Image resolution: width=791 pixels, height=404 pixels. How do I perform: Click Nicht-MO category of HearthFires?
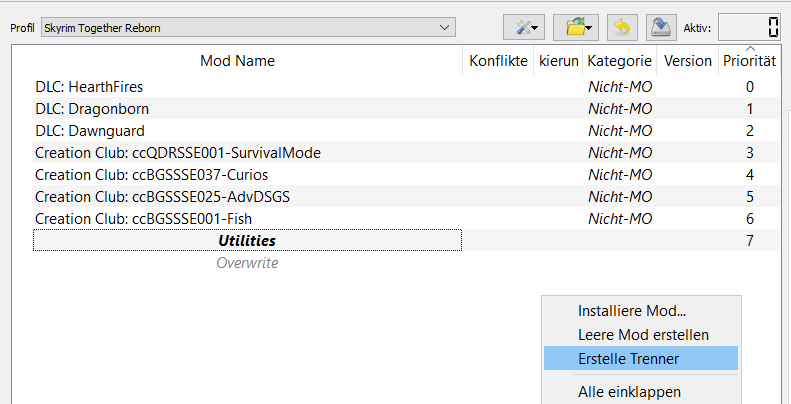(620, 87)
